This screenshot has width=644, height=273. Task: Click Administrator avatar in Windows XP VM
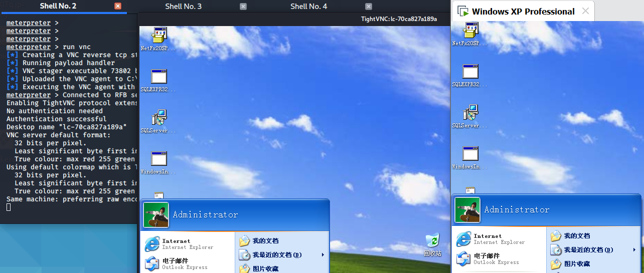point(467,210)
